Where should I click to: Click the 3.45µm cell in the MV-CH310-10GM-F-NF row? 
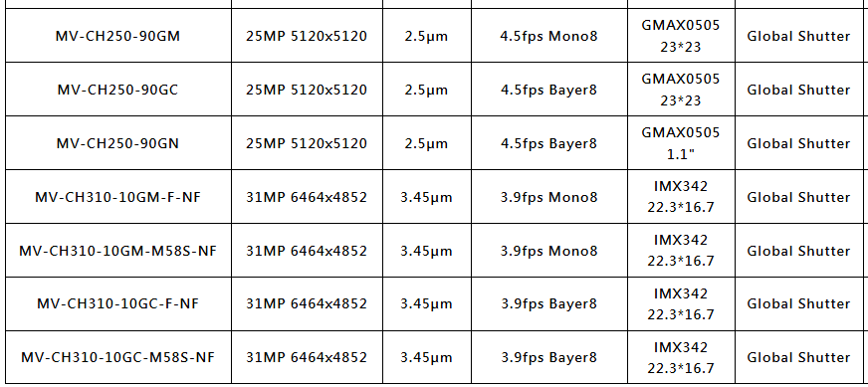pyautogui.click(x=426, y=197)
